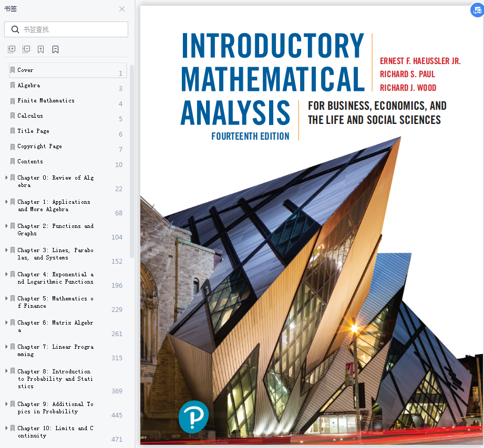Expand Chapter 9: Additional Topics in Probability

(6, 403)
